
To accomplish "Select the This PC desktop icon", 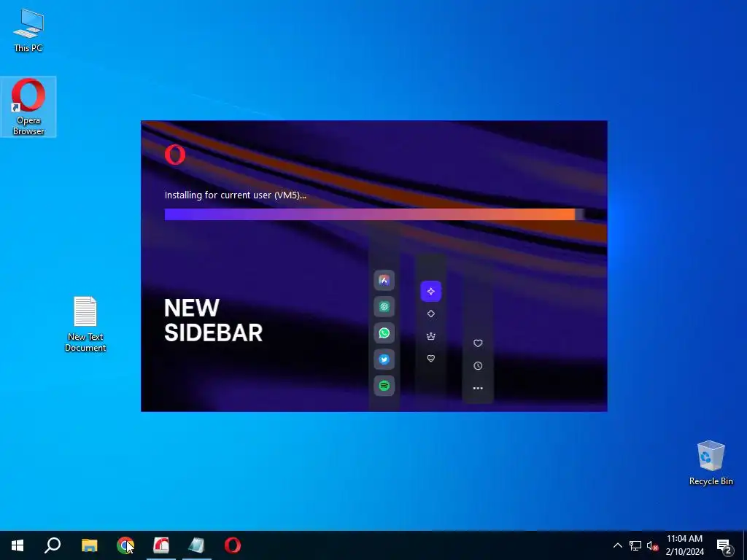I will pyautogui.click(x=28, y=31).
